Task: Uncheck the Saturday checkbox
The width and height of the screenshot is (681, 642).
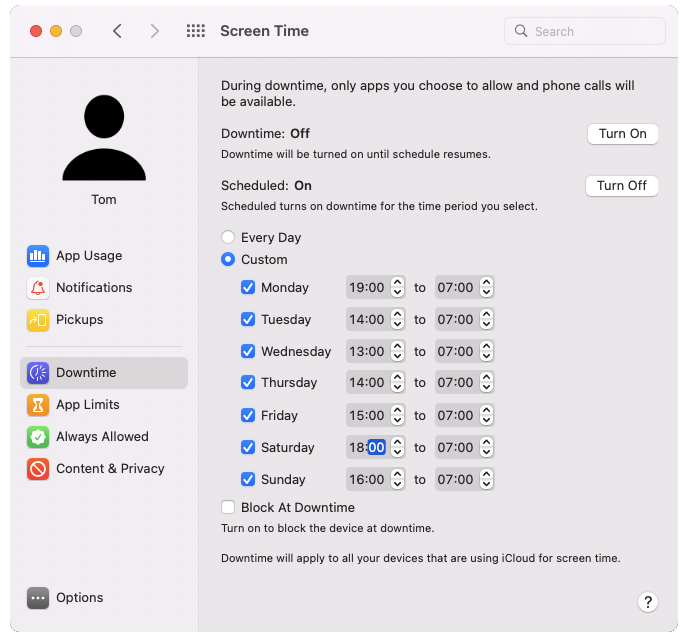Action: click(x=248, y=447)
